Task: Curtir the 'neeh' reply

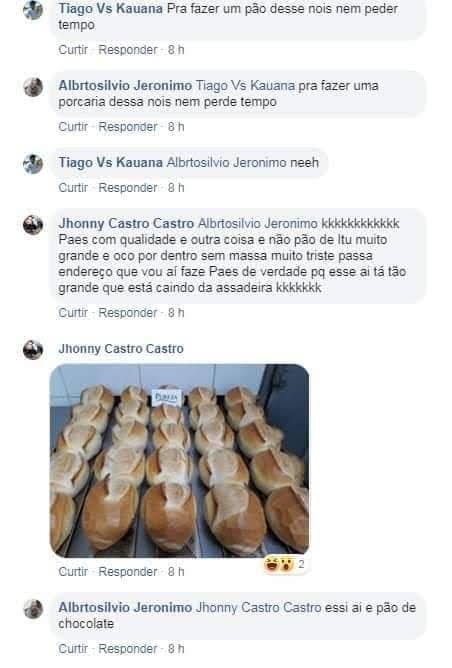Action: click(x=73, y=188)
